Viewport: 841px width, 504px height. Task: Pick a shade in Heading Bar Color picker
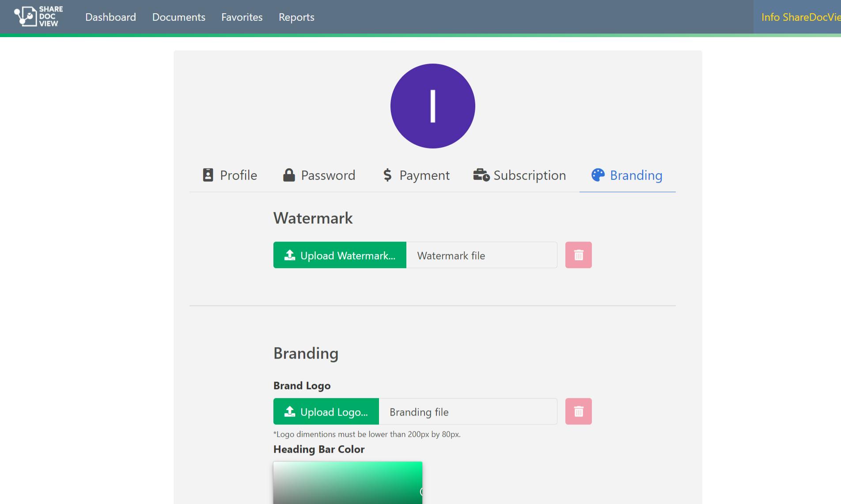pyautogui.click(x=348, y=483)
